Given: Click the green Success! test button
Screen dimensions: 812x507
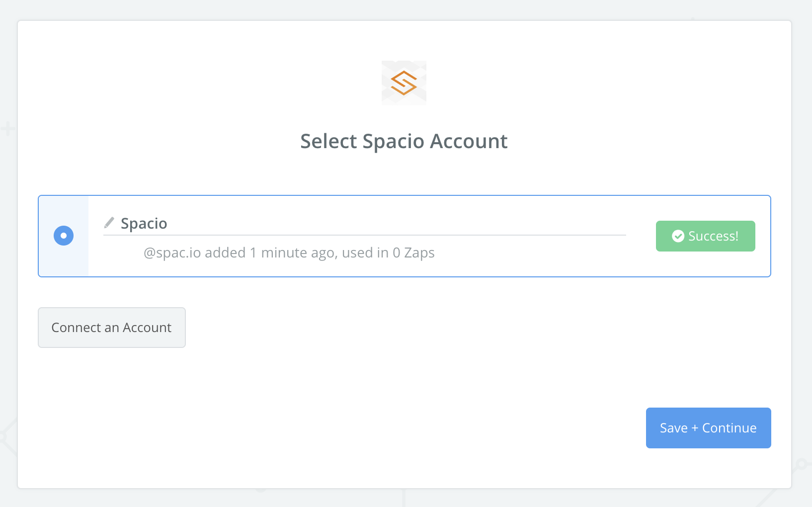Looking at the screenshot, I should 705,236.
